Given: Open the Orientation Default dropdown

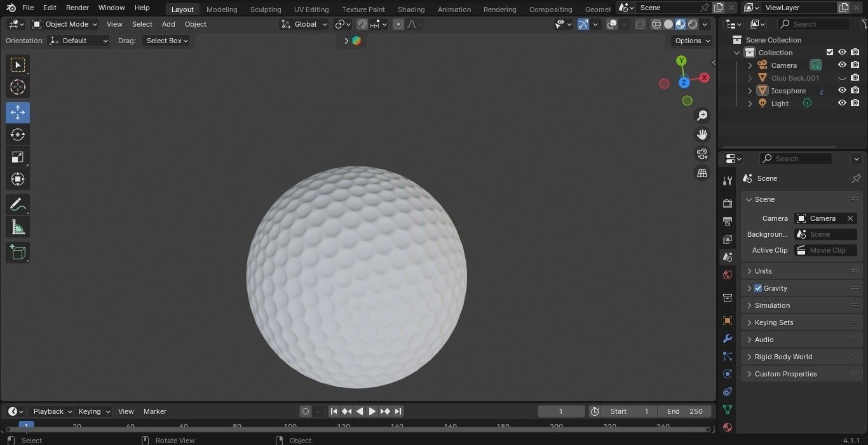Looking at the screenshot, I should click(79, 41).
